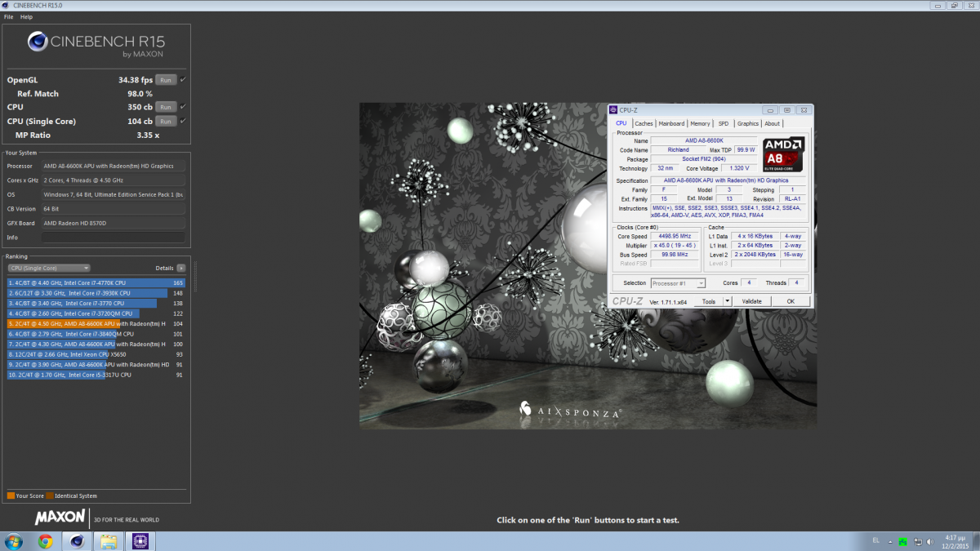Switch to CPU-Z in the taskbar
The width and height of the screenshot is (980, 551).
140,541
